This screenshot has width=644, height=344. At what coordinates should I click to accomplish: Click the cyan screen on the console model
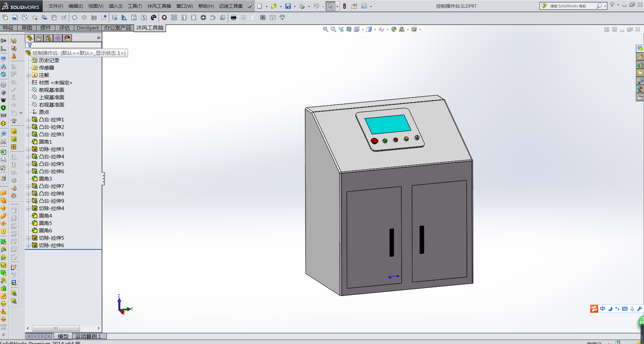click(388, 124)
